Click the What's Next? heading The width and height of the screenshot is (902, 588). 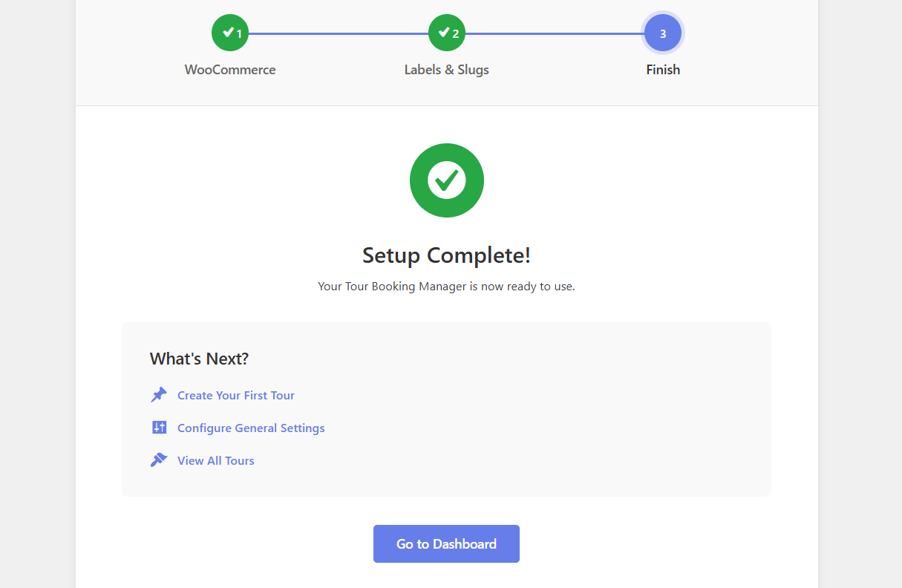(x=199, y=359)
